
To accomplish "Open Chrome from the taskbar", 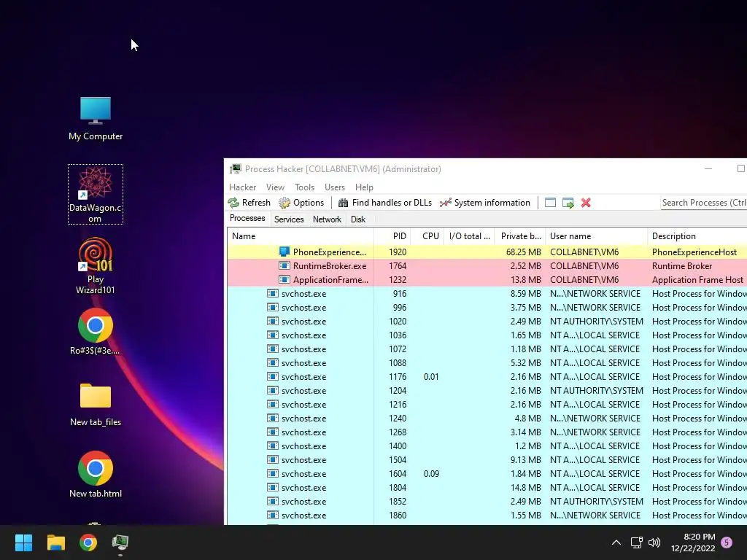I will pos(88,542).
